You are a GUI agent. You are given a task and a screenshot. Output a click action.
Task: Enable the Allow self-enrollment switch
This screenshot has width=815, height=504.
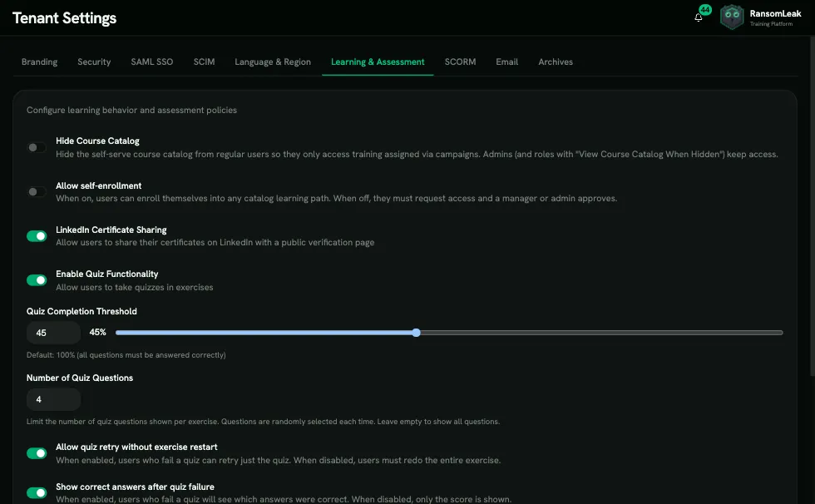click(37, 192)
